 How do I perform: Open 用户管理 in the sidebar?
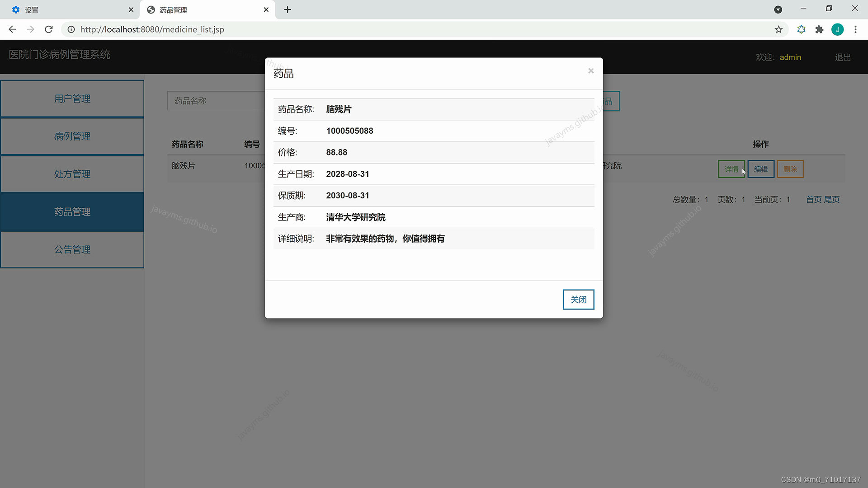72,99
